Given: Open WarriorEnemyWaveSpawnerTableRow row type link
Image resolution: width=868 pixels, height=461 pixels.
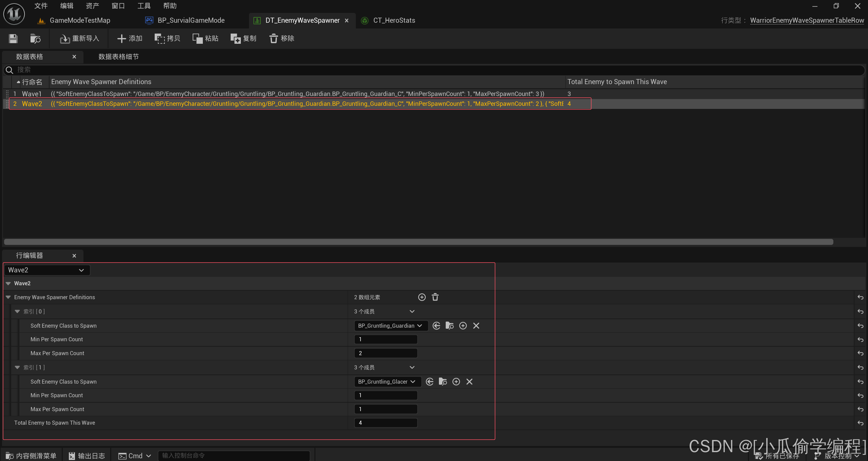Looking at the screenshot, I should pos(807,20).
